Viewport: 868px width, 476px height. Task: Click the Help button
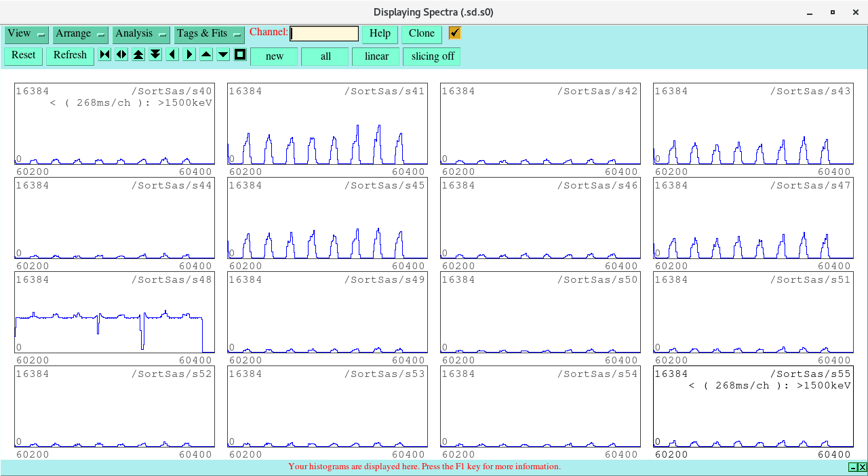click(x=380, y=34)
